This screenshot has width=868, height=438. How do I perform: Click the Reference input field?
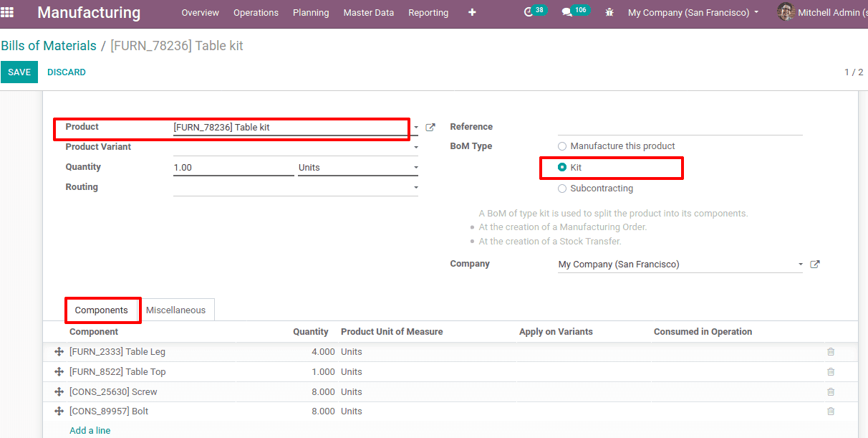pos(680,127)
